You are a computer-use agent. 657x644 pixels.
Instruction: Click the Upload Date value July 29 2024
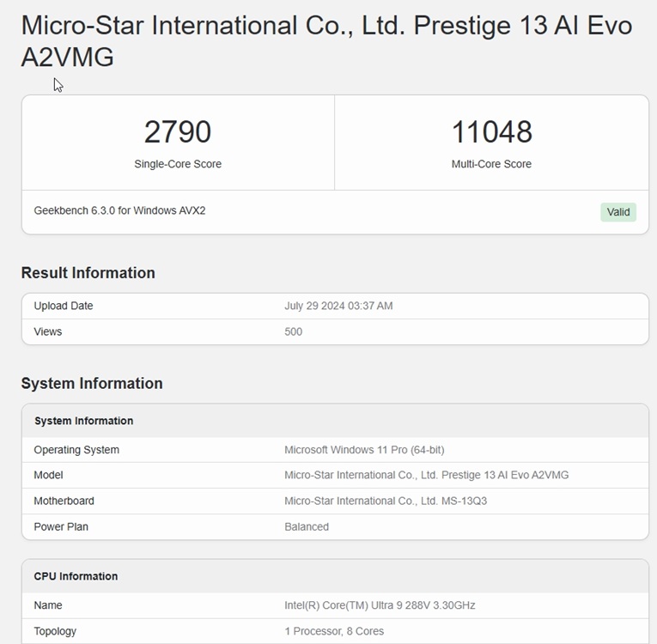point(338,306)
